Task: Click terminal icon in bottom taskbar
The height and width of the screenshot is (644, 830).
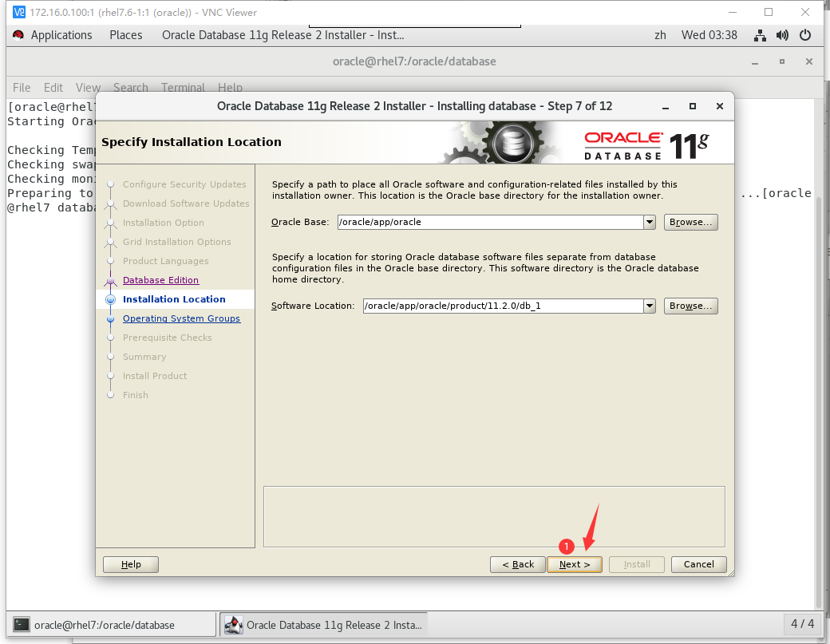Action: click(x=22, y=625)
